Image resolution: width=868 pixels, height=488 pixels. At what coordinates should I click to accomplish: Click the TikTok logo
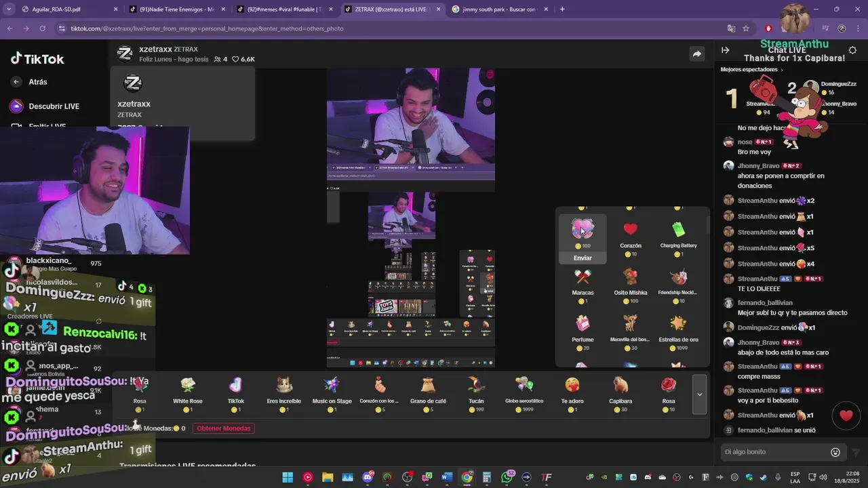37,59
